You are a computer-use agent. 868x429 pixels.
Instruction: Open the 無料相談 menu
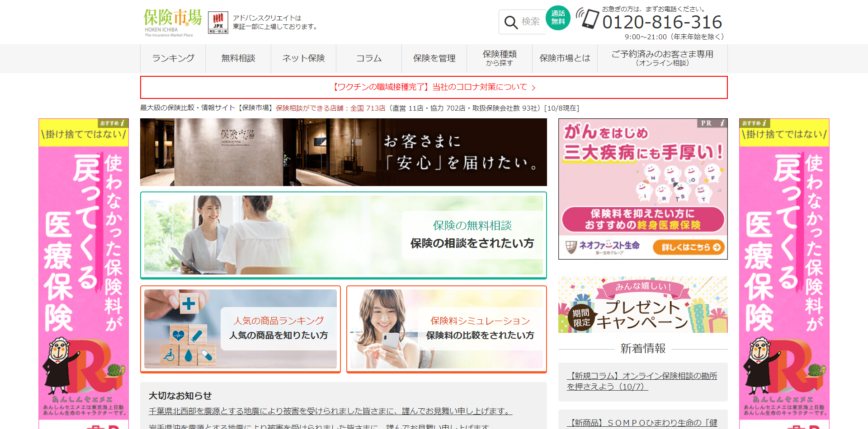[x=238, y=58]
